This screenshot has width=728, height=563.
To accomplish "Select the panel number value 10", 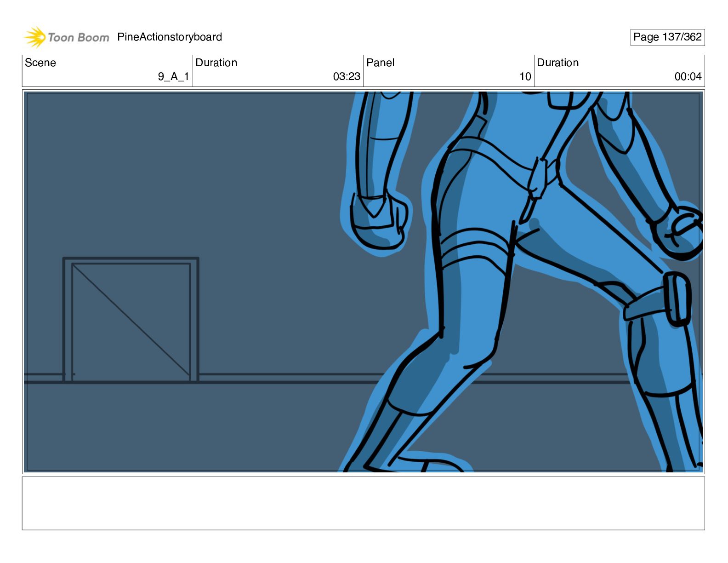I will (525, 77).
